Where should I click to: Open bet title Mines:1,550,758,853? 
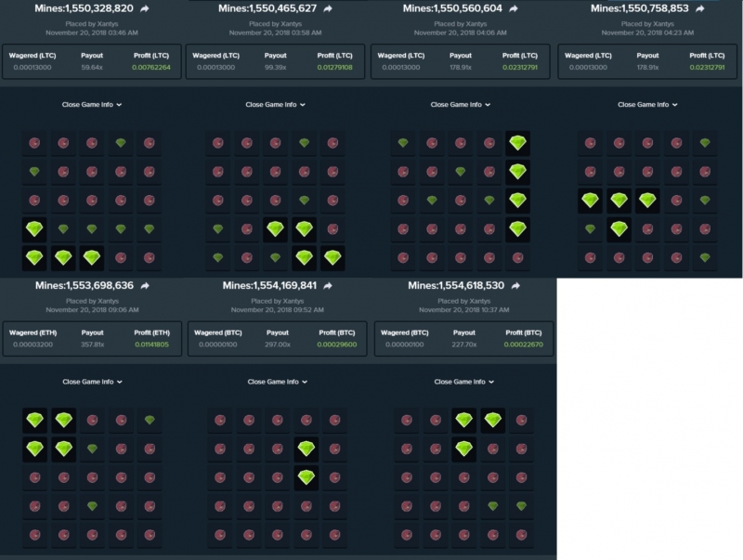point(640,8)
